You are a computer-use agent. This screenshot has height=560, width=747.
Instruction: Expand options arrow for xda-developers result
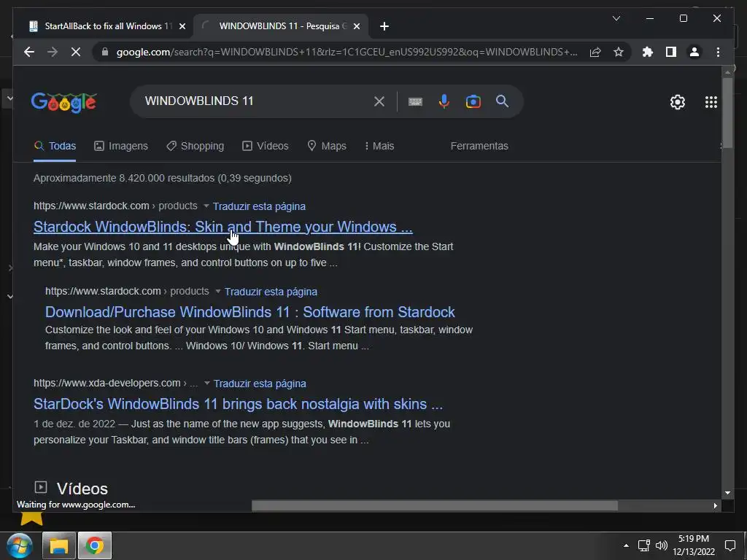pyautogui.click(x=206, y=384)
